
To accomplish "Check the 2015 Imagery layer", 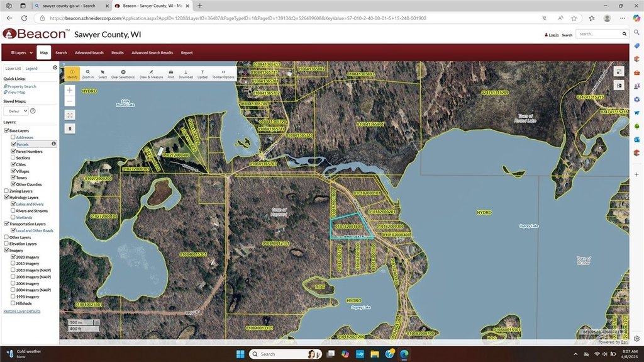I will (x=13, y=263).
